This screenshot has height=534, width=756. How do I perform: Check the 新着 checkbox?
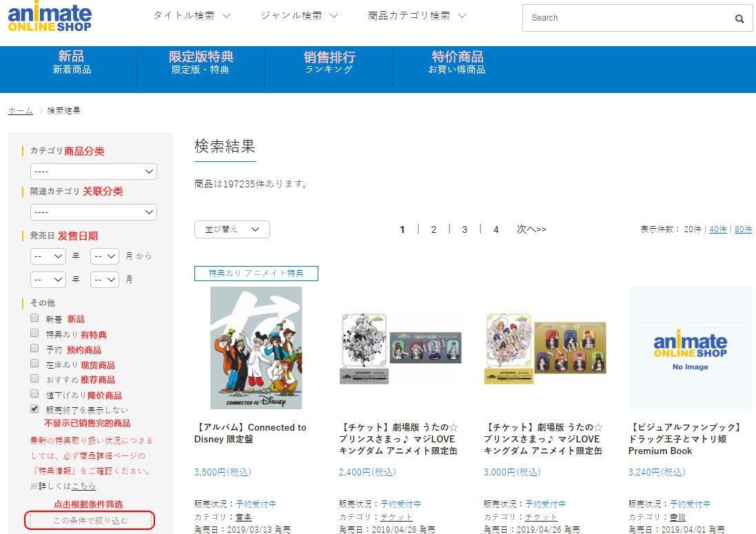34,318
